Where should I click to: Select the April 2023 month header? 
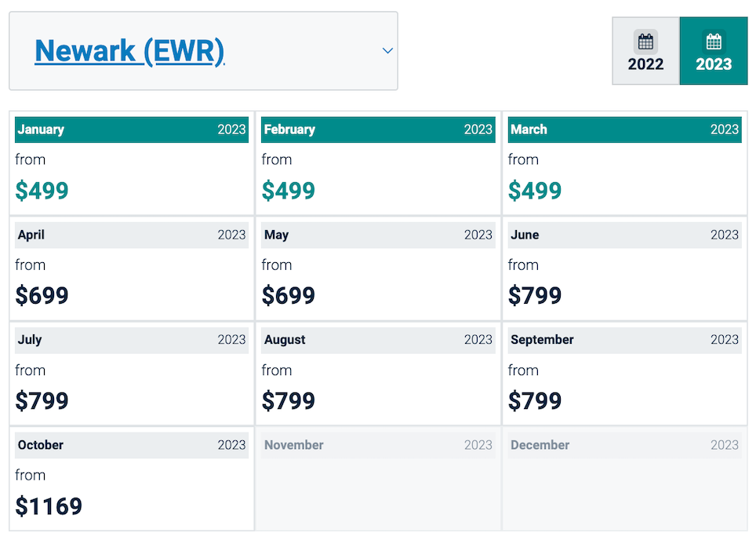[x=132, y=235]
